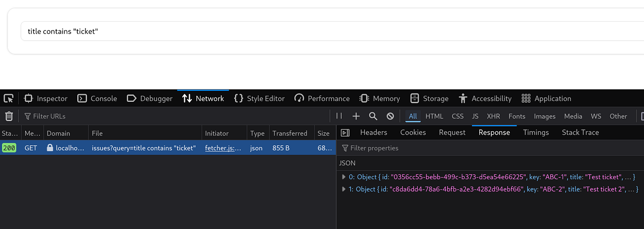Focus the Filter properties field
Image resolution: width=644 pixels, height=229 pixels.
tap(491, 148)
